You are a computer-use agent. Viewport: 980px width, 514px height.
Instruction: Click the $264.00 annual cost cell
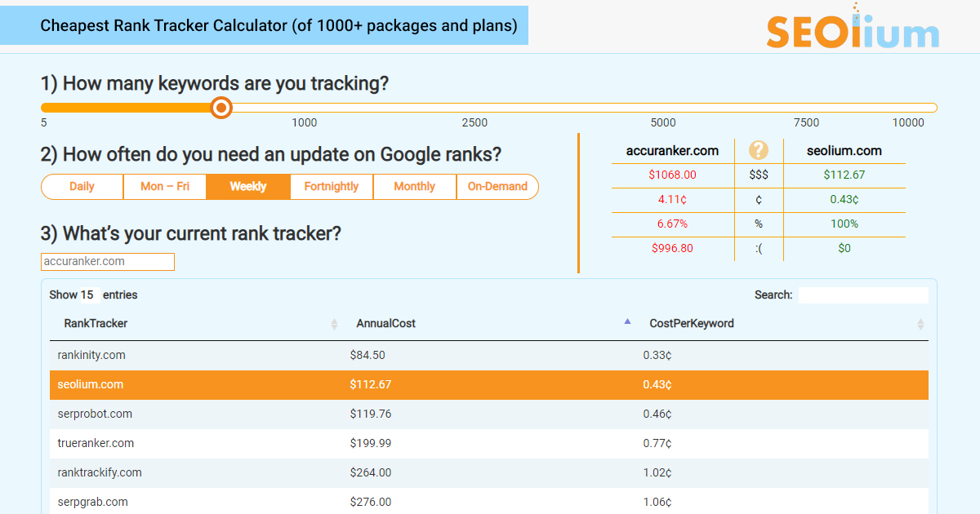(371, 473)
